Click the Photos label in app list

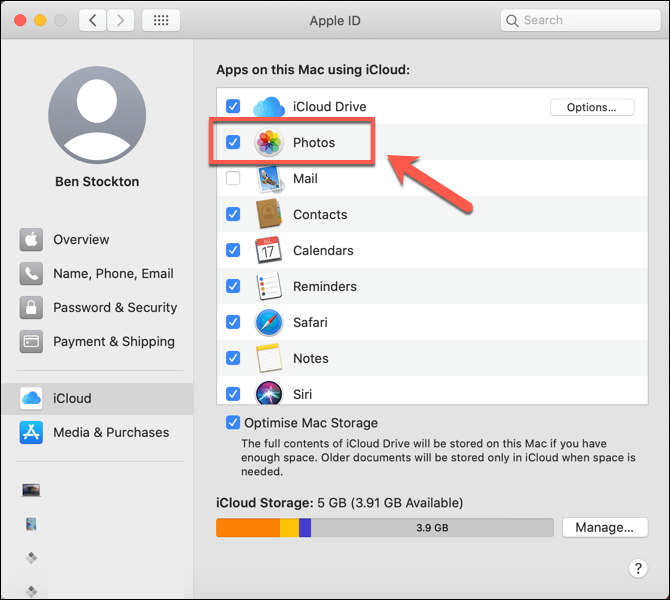314,142
